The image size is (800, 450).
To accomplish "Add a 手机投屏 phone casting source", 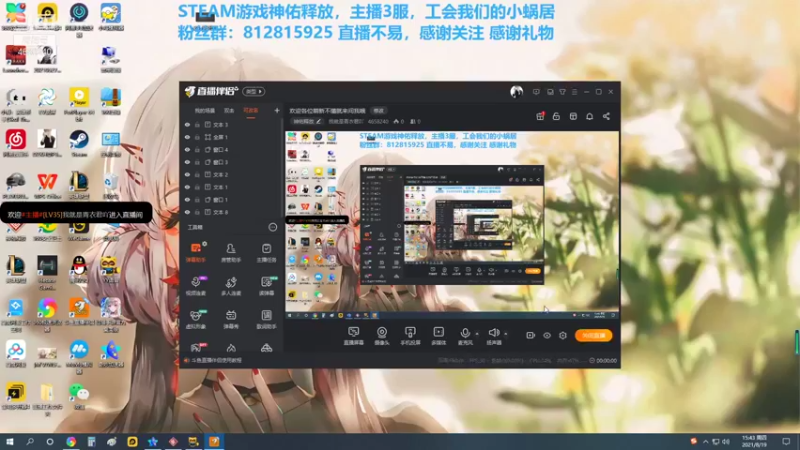I will click(410, 336).
